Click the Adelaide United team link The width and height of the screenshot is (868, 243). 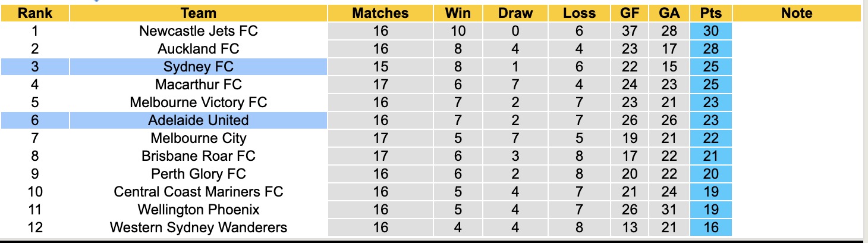click(x=199, y=120)
